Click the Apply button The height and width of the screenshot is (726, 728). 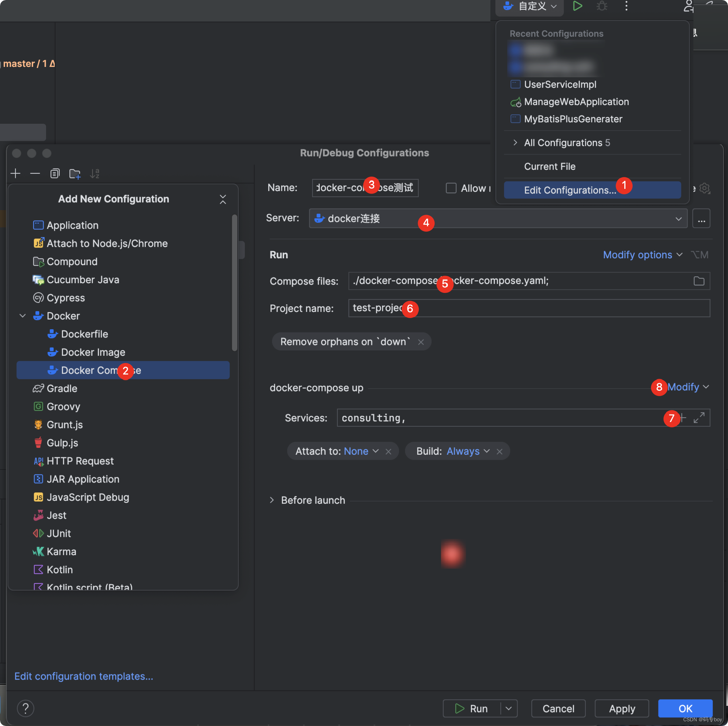pos(621,708)
